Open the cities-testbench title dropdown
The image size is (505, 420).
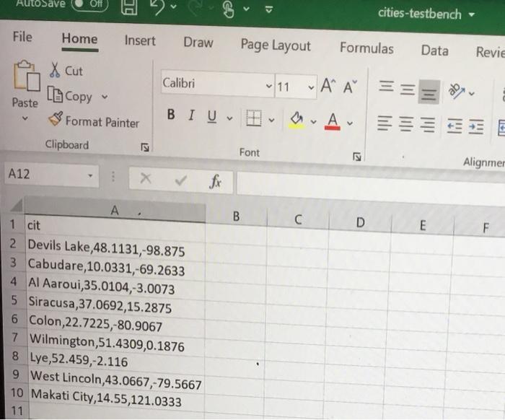tap(472, 14)
